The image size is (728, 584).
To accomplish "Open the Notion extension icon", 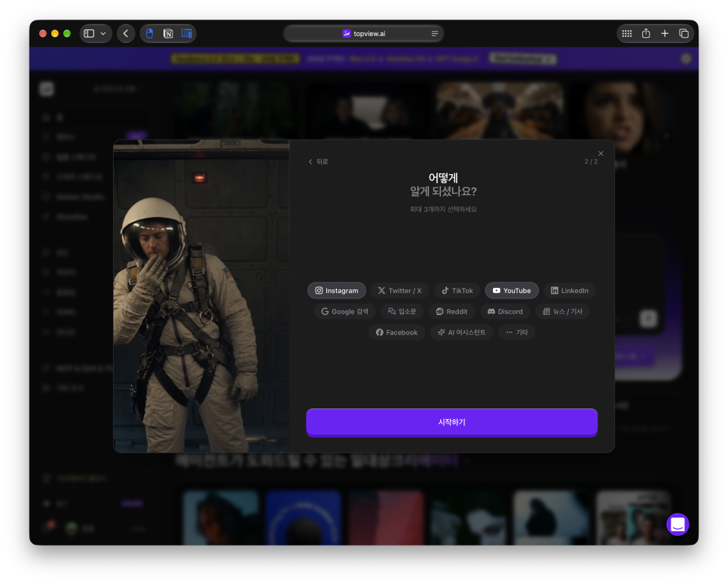I will click(x=168, y=33).
